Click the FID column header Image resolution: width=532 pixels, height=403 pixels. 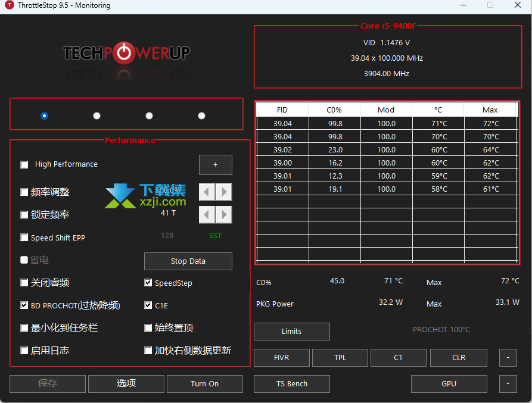tap(282, 110)
